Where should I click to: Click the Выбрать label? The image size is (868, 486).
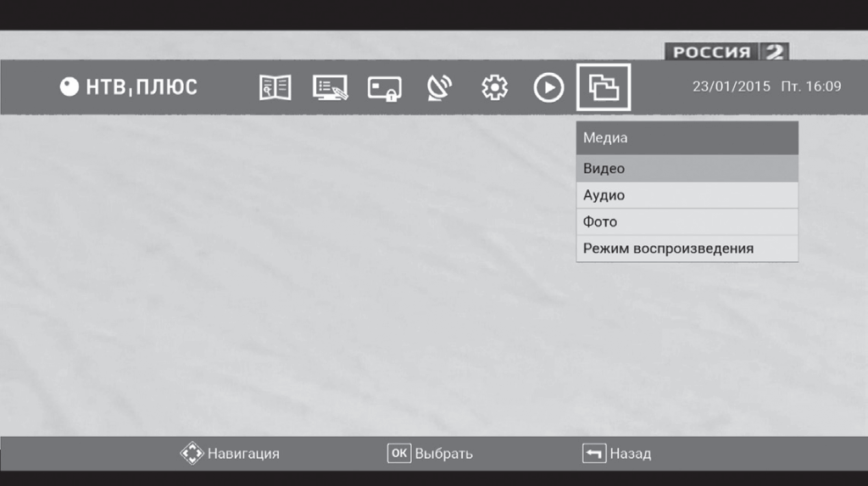pos(443,454)
